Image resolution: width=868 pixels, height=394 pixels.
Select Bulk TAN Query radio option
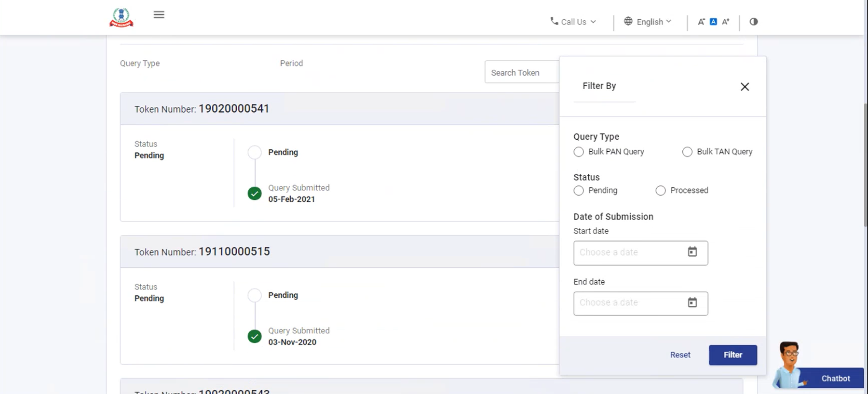coord(687,152)
